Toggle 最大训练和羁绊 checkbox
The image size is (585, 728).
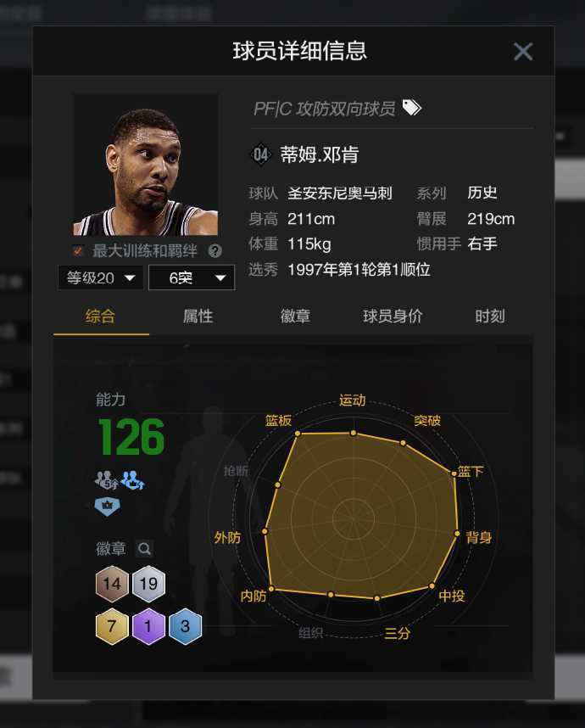[x=78, y=251]
